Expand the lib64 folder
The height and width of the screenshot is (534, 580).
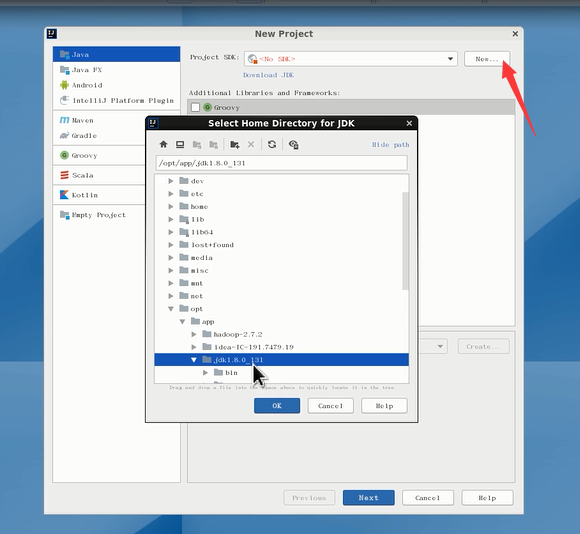(x=171, y=232)
